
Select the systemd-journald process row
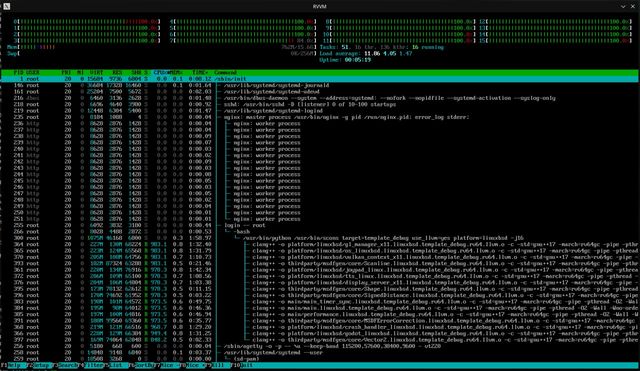point(320,85)
